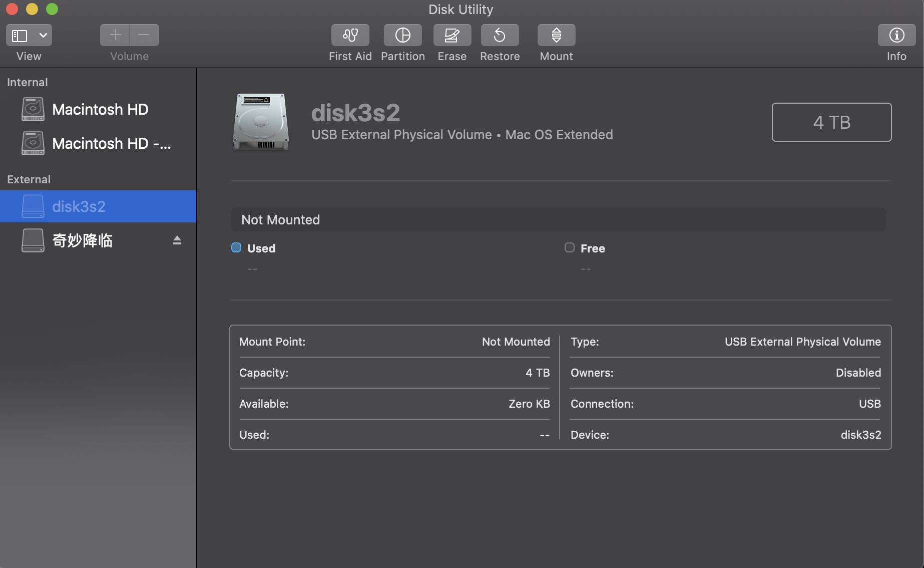
Task: Click the Used legend square
Action: pos(236,247)
